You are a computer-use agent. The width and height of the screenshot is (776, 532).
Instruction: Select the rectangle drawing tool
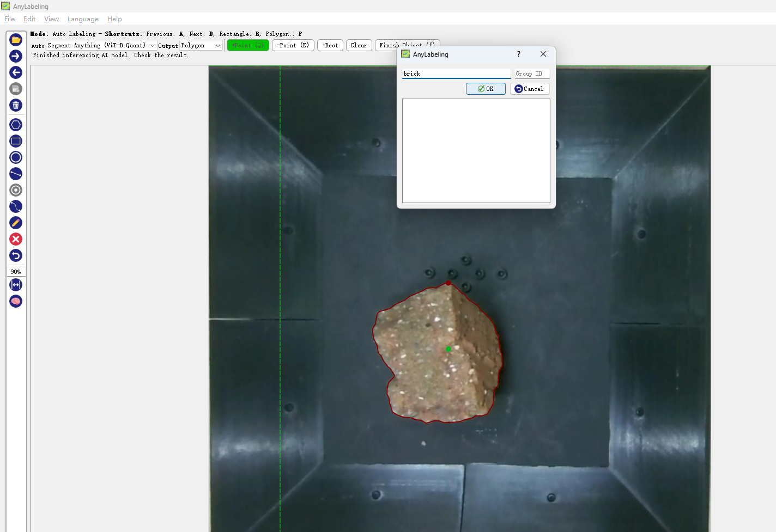point(16,141)
